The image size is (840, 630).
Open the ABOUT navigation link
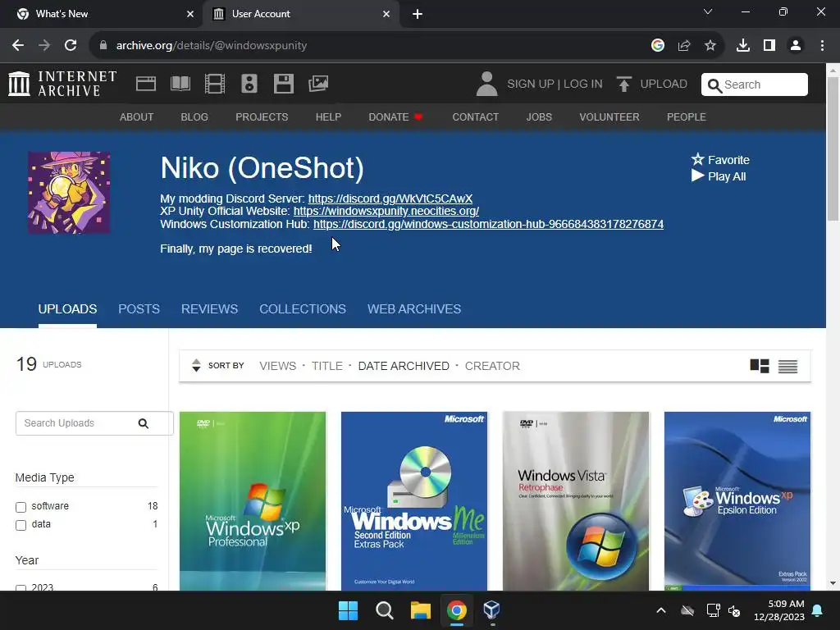[137, 116]
